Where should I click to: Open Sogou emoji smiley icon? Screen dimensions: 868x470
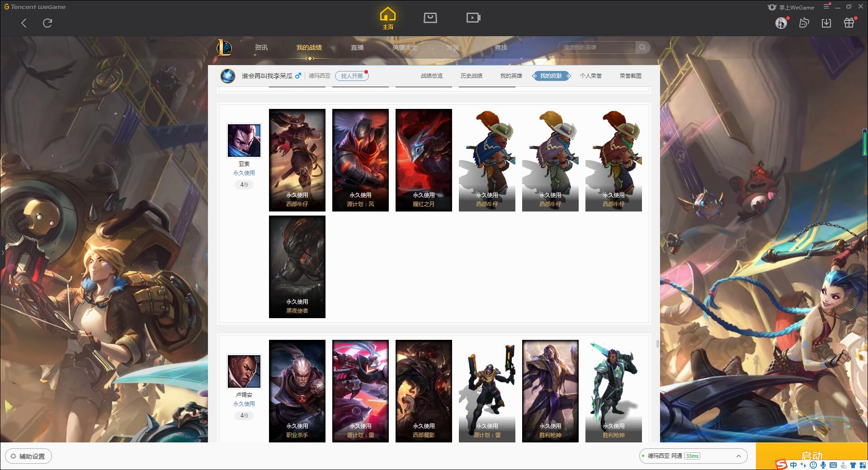tap(813, 465)
